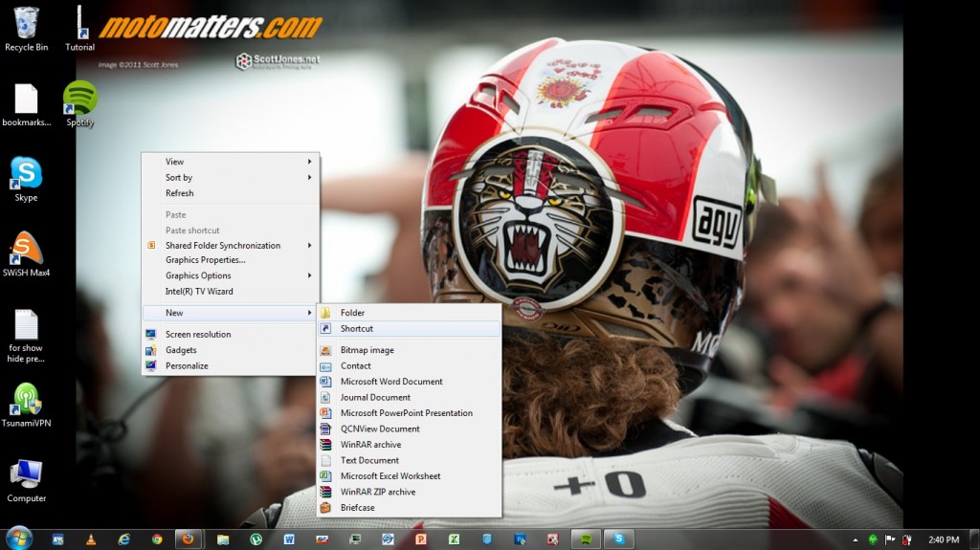Open Photoshop icon in the taskbar
The height and width of the screenshot is (550, 980).
pyautogui.click(x=520, y=539)
